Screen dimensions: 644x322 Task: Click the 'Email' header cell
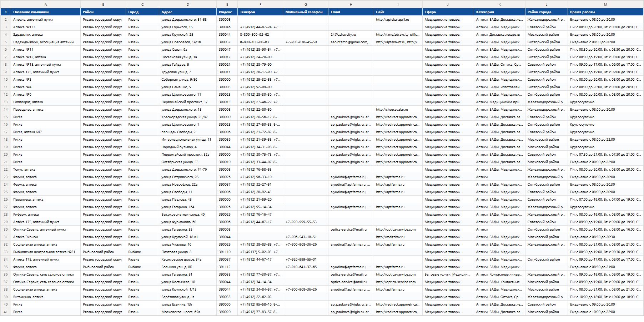351,12
